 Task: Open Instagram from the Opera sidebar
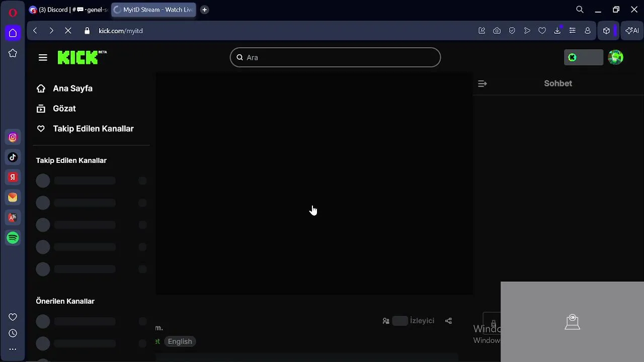click(x=13, y=137)
